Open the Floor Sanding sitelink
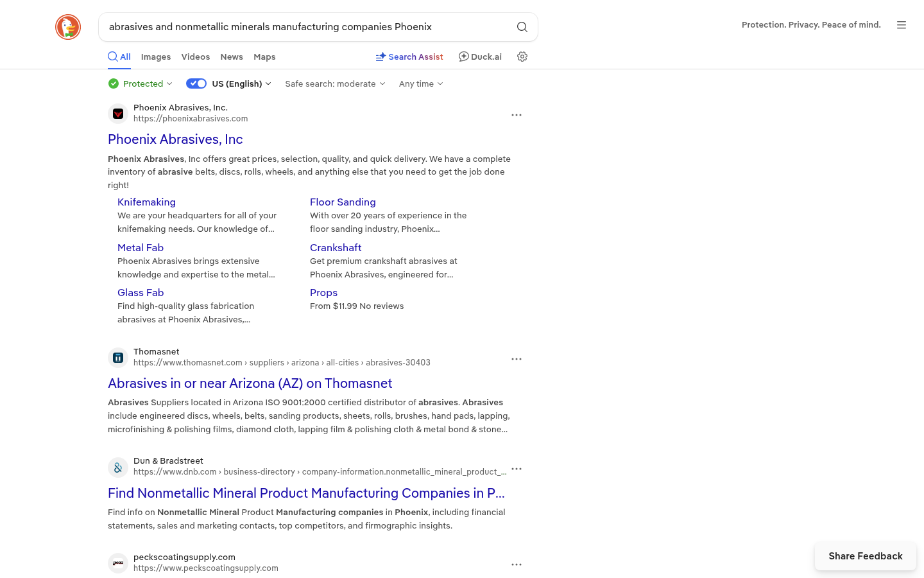 pyautogui.click(x=343, y=202)
